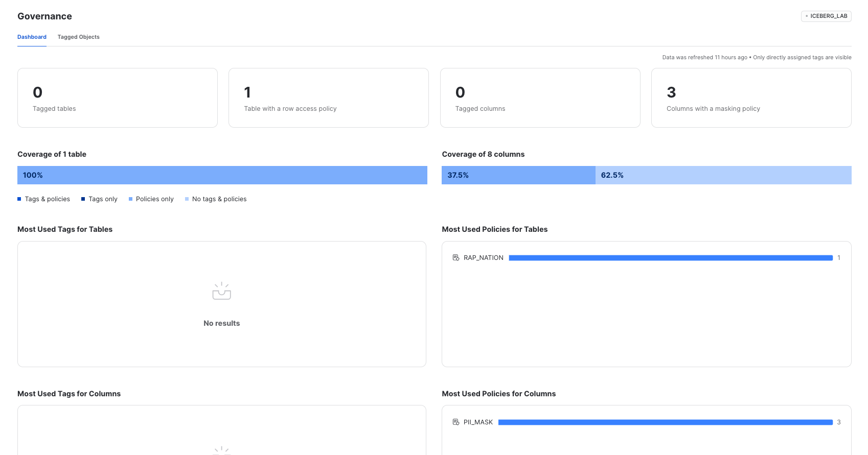Open the Columns with a masking policy card
This screenshot has width=868, height=455.
tap(751, 98)
